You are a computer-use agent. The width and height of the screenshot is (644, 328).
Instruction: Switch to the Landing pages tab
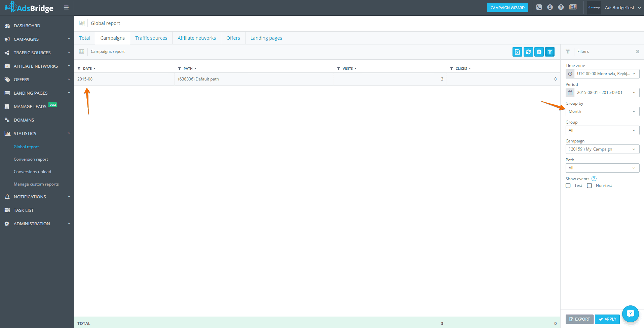point(266,38)
